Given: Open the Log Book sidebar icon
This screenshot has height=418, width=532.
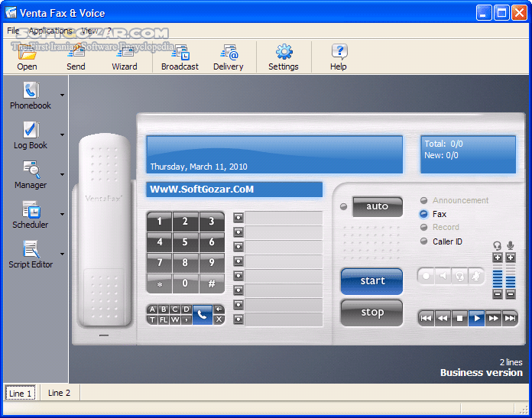Looking at the screenshot, I should click(x=31, y=135).
